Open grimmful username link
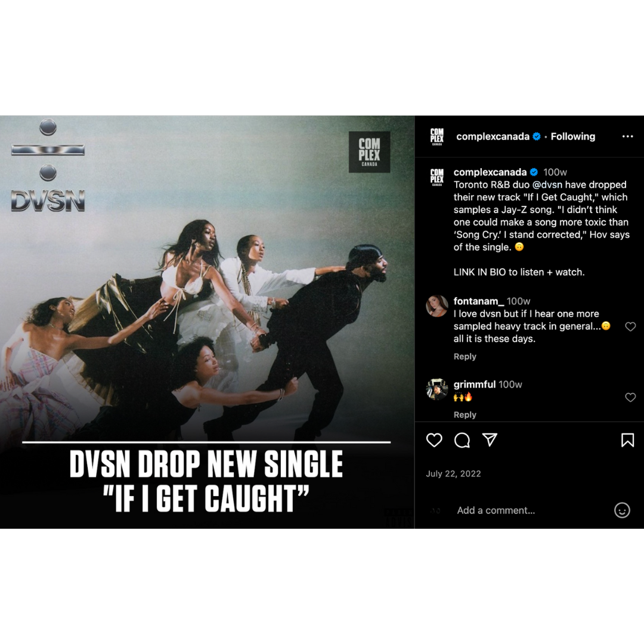 pos(474,385)
